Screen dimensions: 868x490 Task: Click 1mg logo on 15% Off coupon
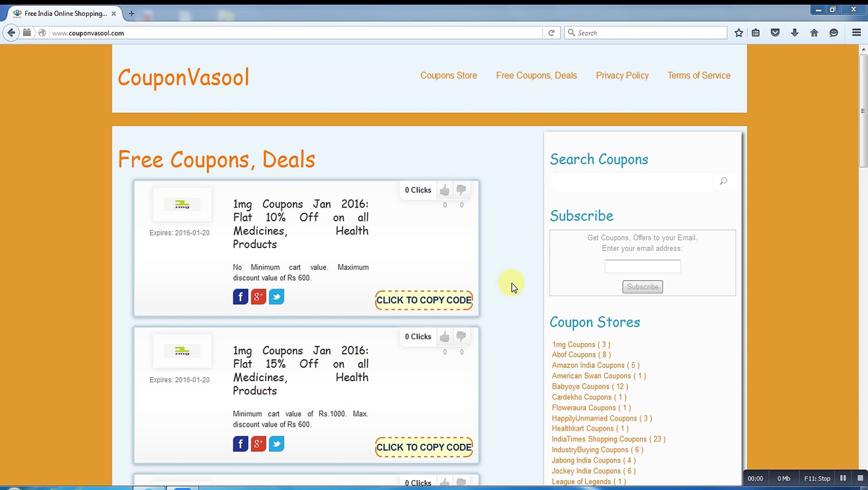point(182,351)
